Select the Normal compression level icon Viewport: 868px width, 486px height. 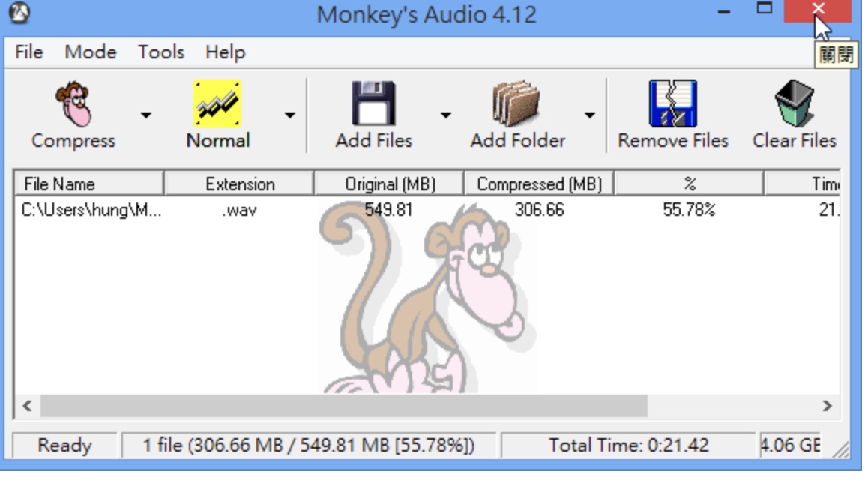[217, 103]
